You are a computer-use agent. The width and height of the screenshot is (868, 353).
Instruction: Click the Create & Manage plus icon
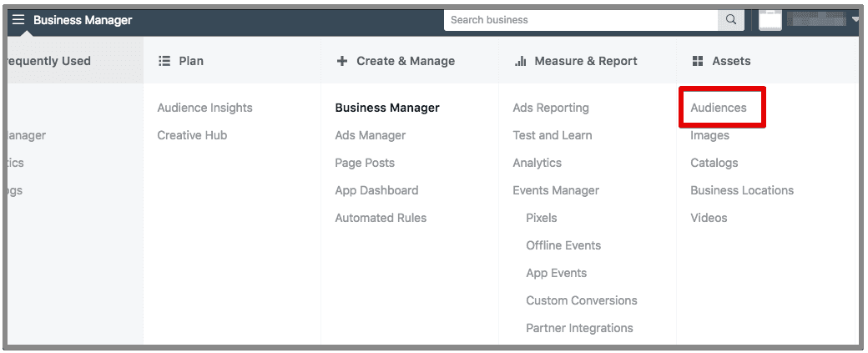[341, 61]
